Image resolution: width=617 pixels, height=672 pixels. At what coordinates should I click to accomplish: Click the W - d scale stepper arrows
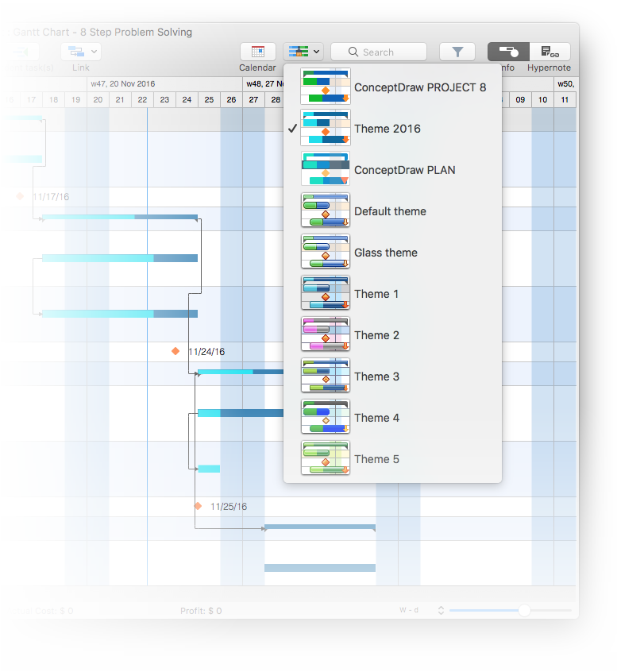click(x=441, y=610)
